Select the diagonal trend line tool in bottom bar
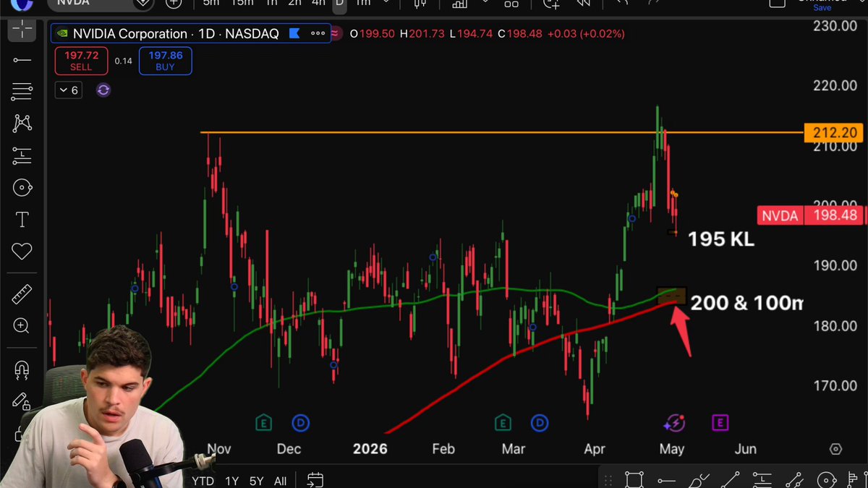 pyautogui.click(x=731, y=480)
